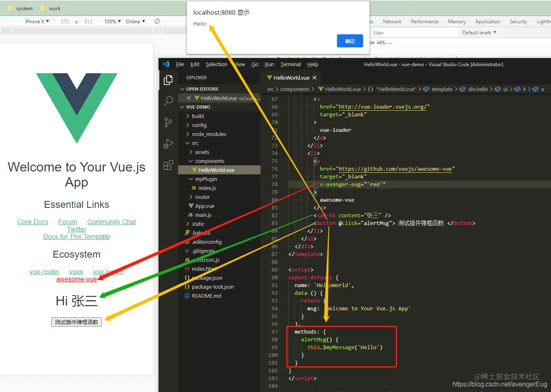
Task: Click the work bookmark folder
Action: [50, 8]
